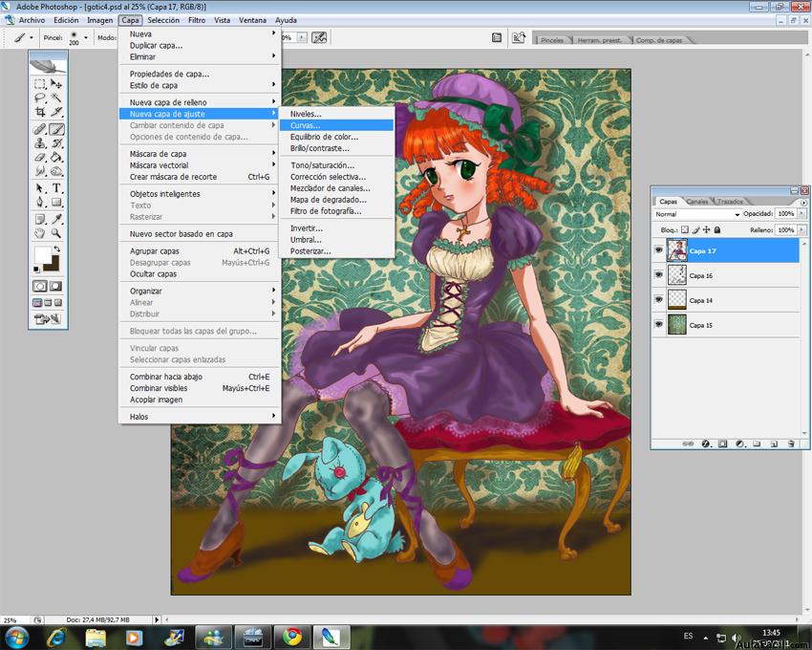Image resolution: width=812 pixels, height=650 pixels.
Task: Reset to default black and white colors
Action: [36, 269]
